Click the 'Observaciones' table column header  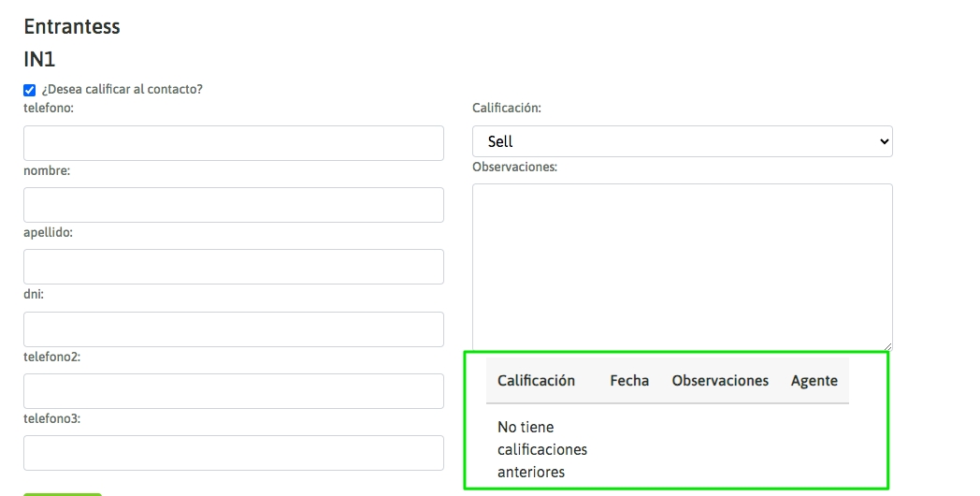[720, 381]
